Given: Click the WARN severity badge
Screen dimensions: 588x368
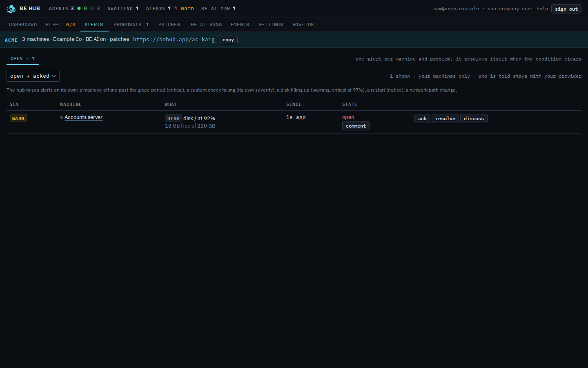Looking at the screenshot, I should click(18, 119).
